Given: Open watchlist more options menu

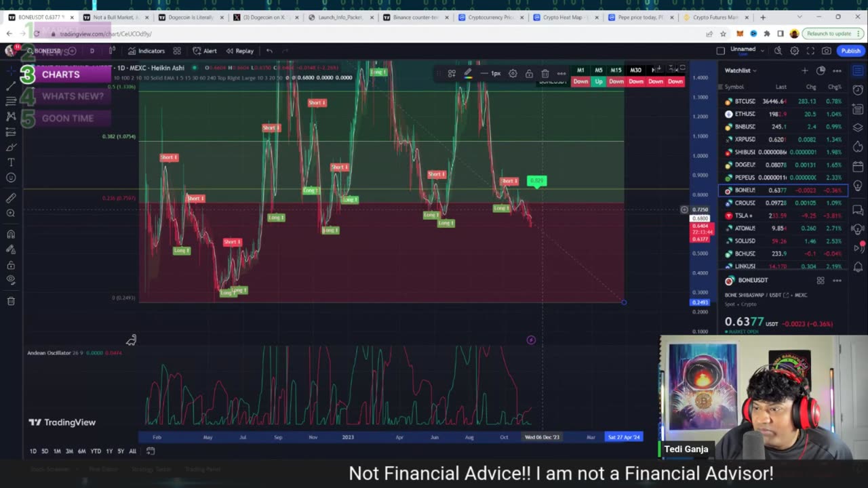Looking at the screenshot, I should tap(837, 70).
